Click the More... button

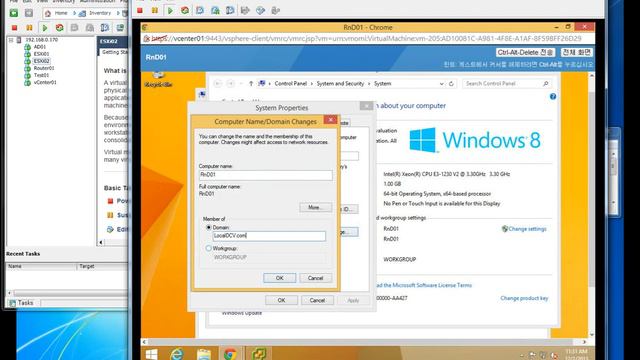(x=315, y=207)
